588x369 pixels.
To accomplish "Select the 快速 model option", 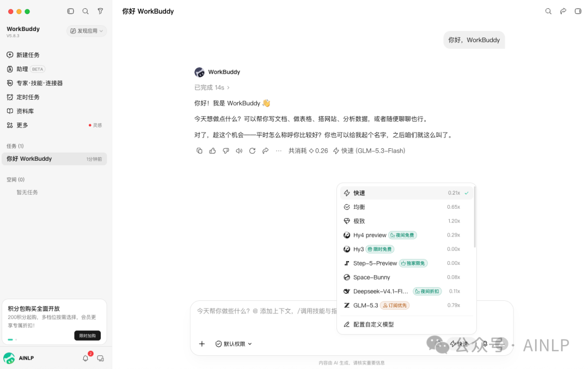I will coord(407,193).
